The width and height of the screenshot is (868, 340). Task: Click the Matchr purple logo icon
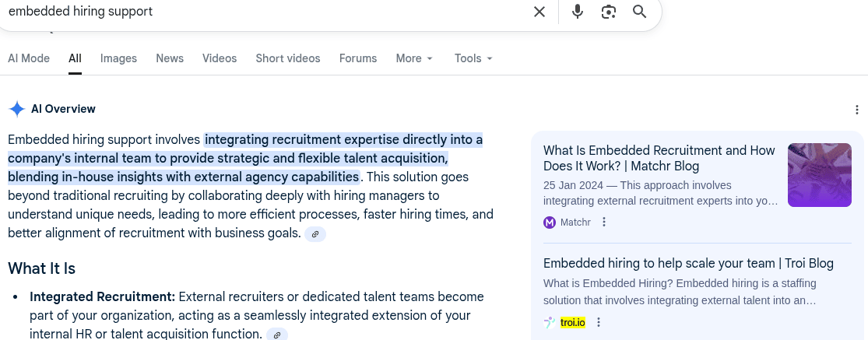pyautogui.click(x=550, y=223)
